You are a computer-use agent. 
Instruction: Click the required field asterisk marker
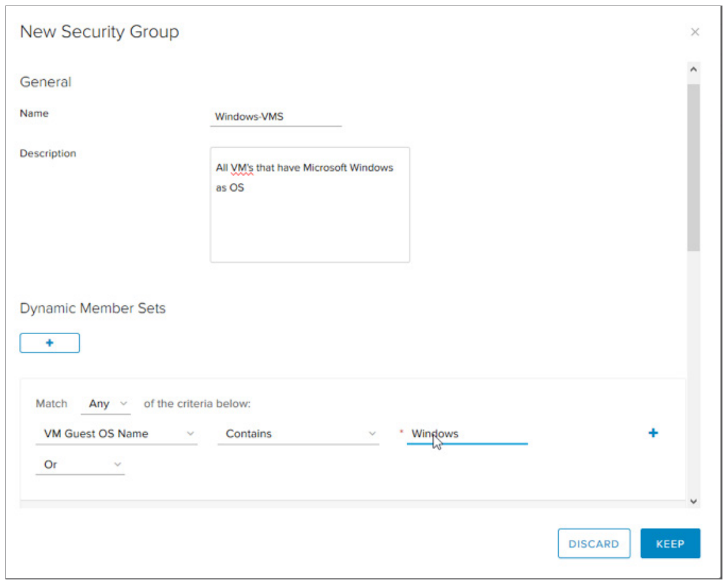(402, 432)
